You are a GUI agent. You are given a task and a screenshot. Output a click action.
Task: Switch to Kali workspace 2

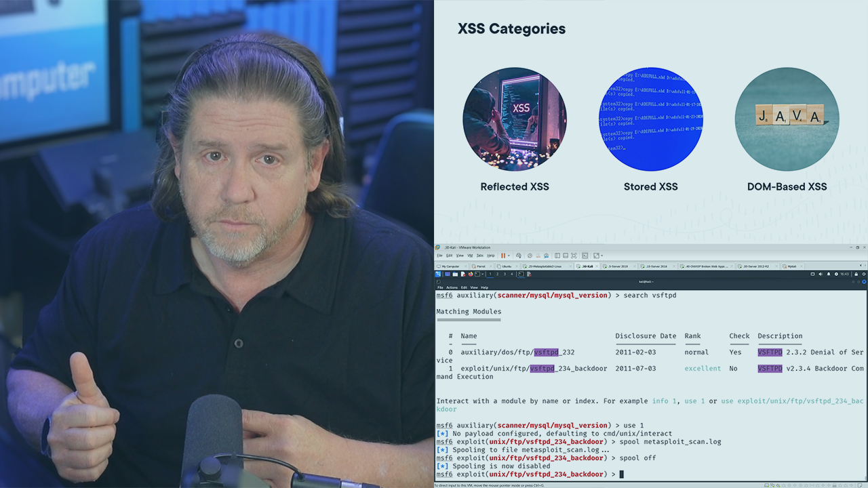(x=497, y=274)
